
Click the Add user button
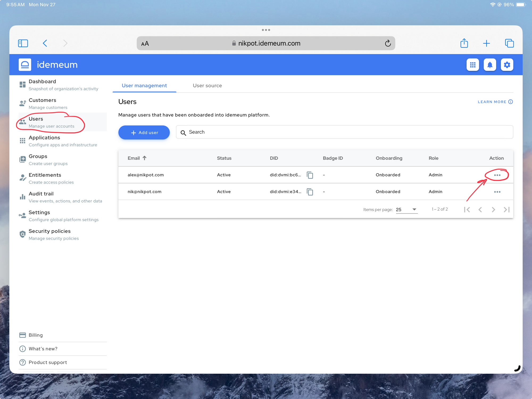click(144, 132)
